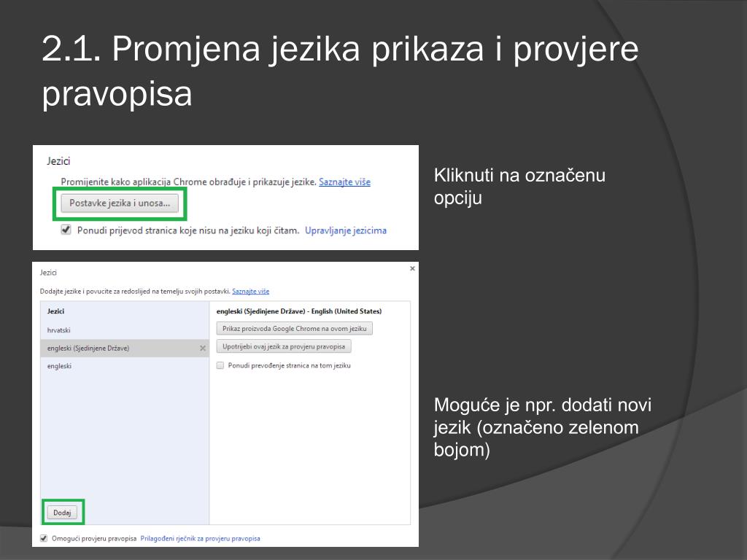Select engleski (Sjedinjene Države) language row

125,348
